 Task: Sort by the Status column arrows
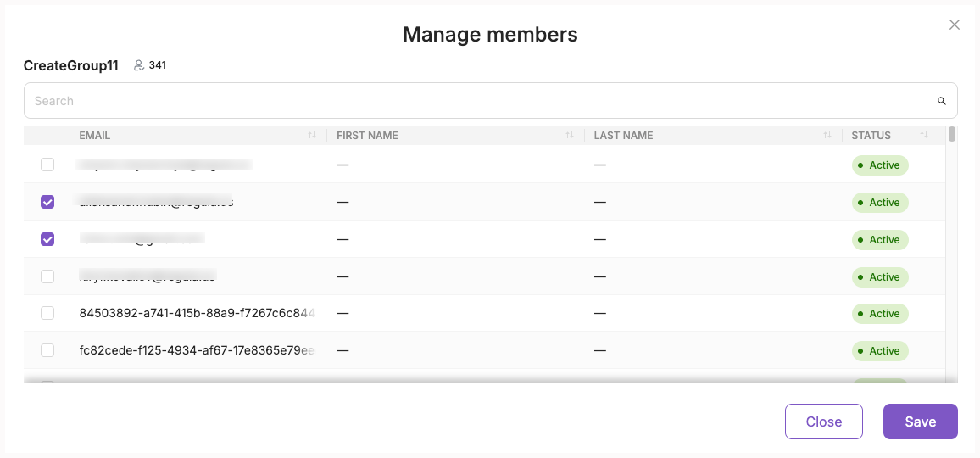pos(924,135)
